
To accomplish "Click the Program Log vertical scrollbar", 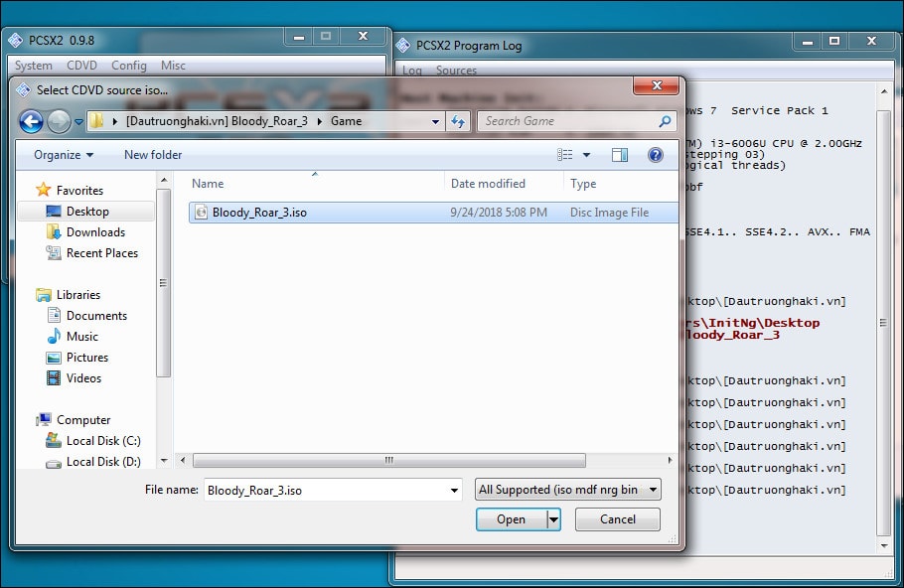I will pyautogui.click(x=883, y=323).
